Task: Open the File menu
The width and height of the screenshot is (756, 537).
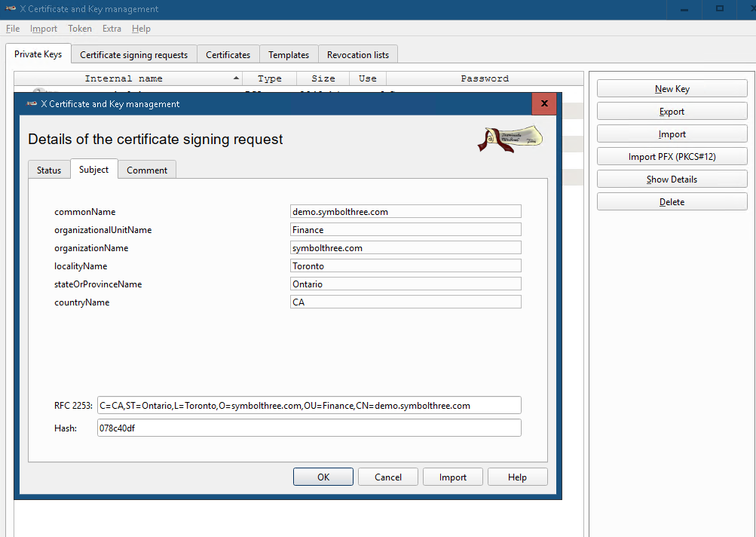Action: [12, 29]
